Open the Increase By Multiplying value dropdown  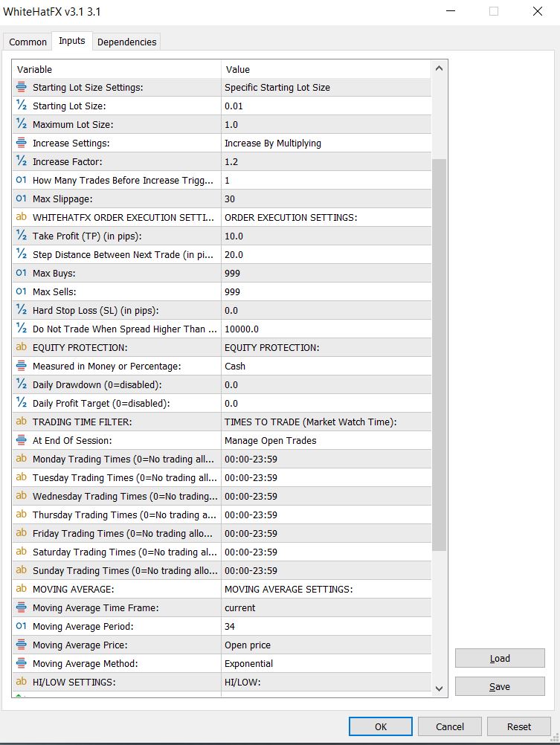click(326, 143)
